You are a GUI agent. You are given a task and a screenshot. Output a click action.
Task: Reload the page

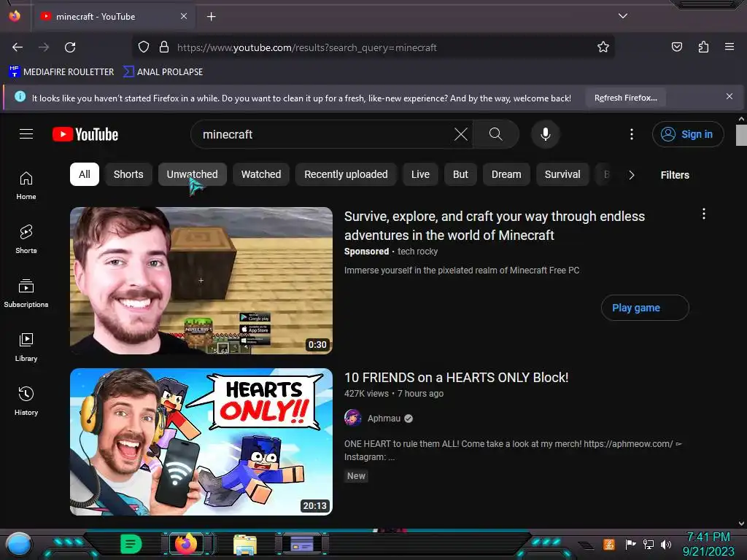(70, 47)
